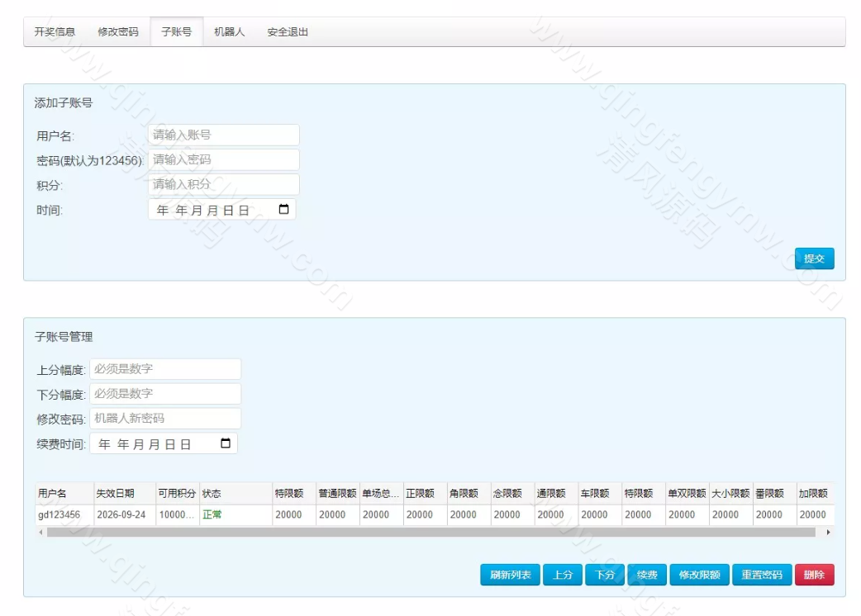The height and width of the screenshot is (616, 861).
Task: Click the 续费 renew button
Action: 647,575
